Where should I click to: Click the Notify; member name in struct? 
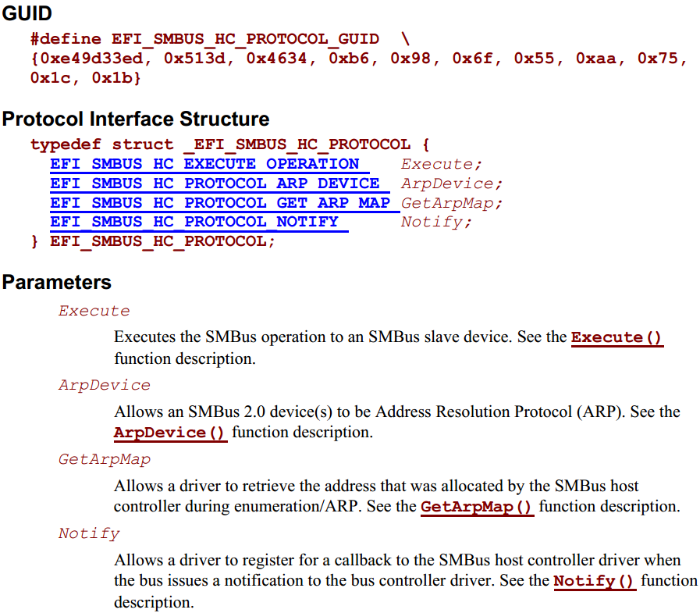tap(436, 222)
